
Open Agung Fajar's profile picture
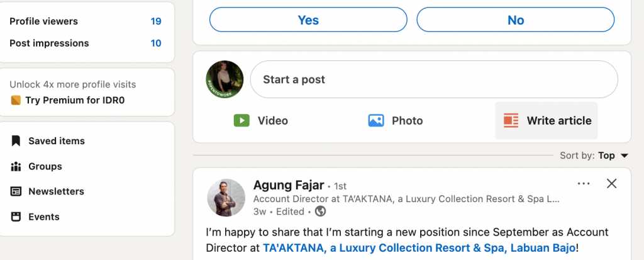tap(226, 198)
